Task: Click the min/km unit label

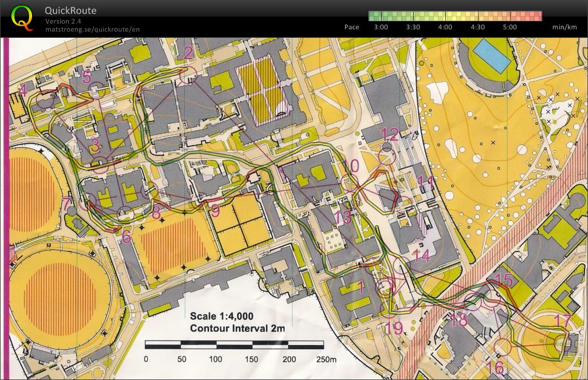Action: (564, 27)
